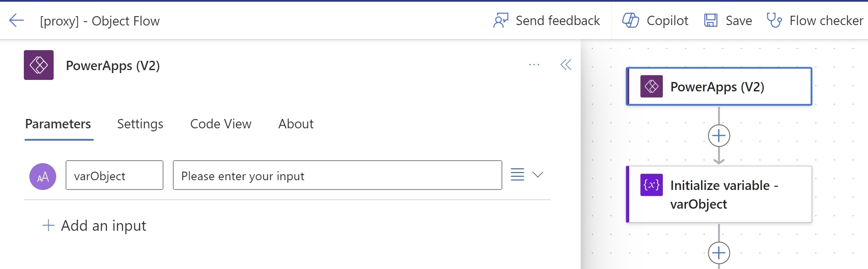
Task: View the About tab
Action: (295, 124)
